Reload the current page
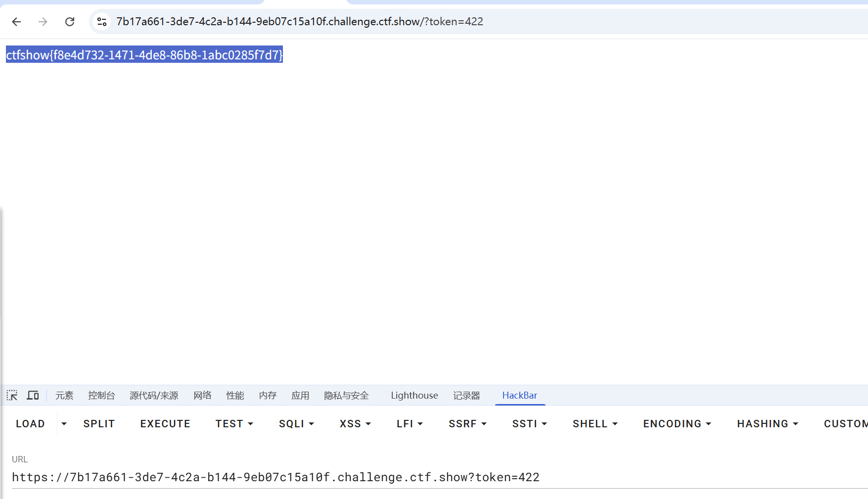The width and height of the screenshot is (868, 499). (70, 22)
